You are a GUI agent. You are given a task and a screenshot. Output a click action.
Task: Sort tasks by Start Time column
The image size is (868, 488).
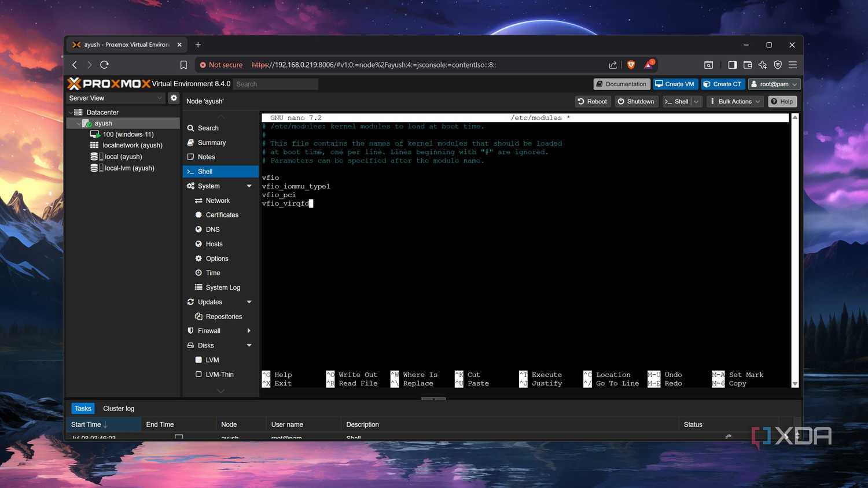click(104, 424)
